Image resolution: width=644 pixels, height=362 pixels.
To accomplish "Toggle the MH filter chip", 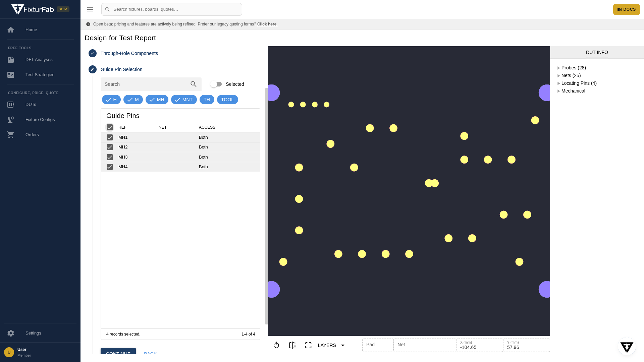I will (x=157, y=100).
